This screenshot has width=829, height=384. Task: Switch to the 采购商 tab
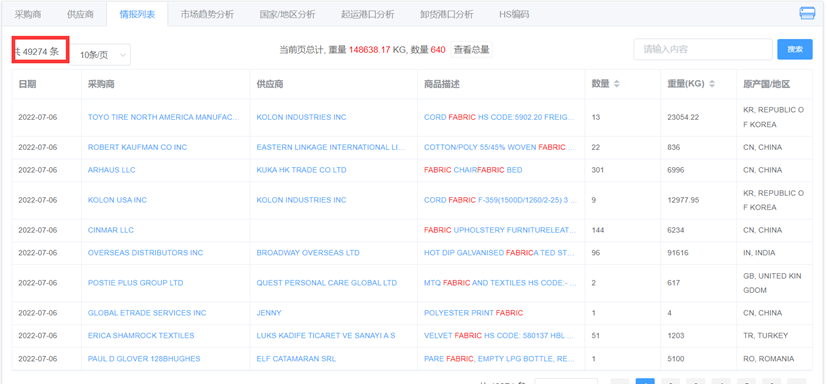point(27,14)
